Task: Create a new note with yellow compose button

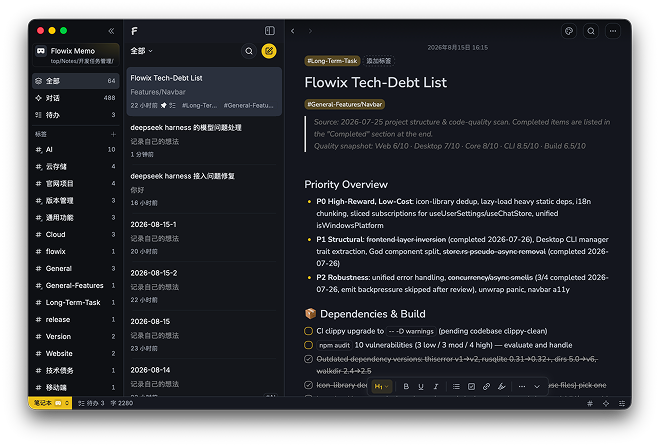Action: coord(269,51)
